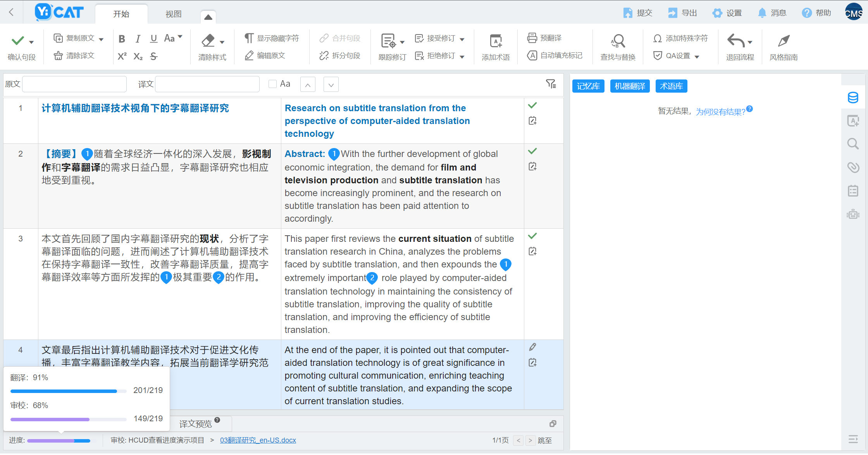Click the Pre-translate (预翻译) printer icon
The image size is (868, 455).
pyautogui.click(x=532, y=38)
